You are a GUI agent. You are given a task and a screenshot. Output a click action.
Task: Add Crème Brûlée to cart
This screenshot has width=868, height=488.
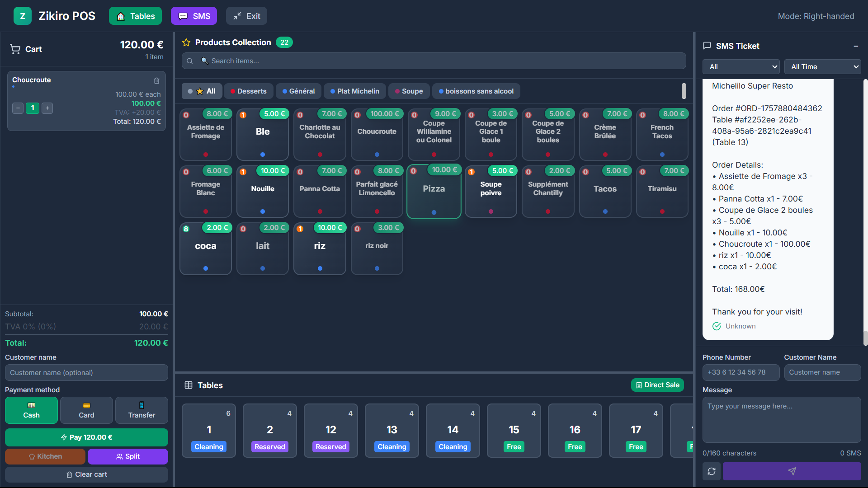[x=605, y=135]
